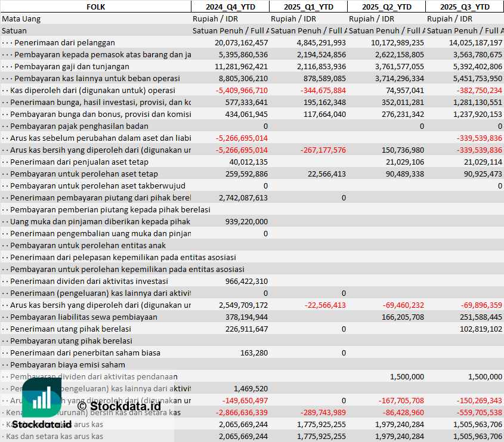This screenshot has width=504, height=442.
Task: Choose the 2025_Q2_YTD column header
Action: pos(386,7)
